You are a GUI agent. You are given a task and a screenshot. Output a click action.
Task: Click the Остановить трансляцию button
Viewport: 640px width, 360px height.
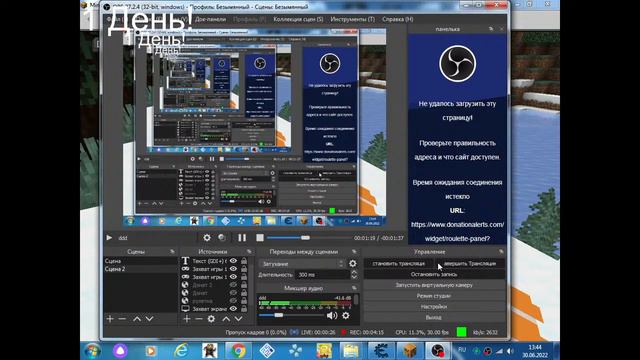398,264
